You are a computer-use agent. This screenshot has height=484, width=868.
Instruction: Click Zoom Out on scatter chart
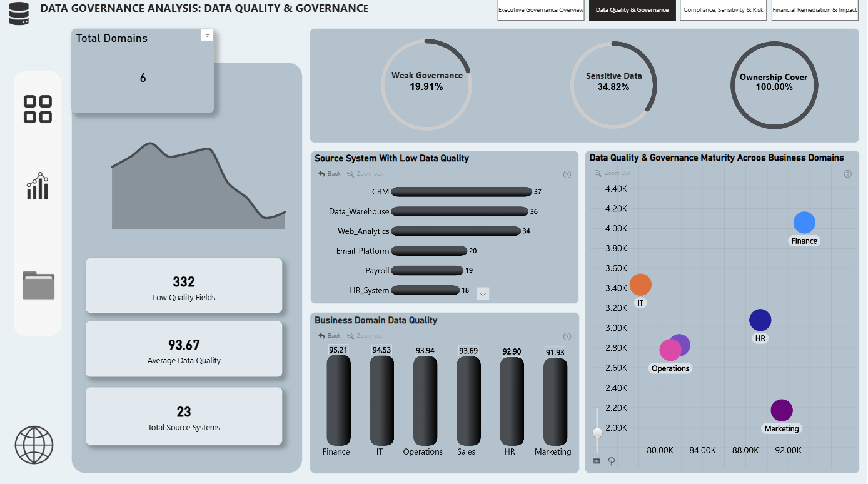pos(613,173)
